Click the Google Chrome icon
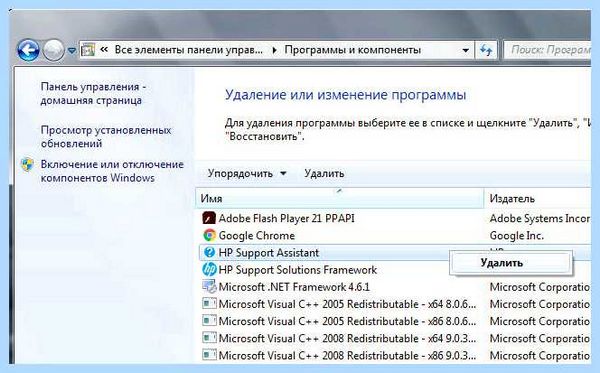Screen dimensions: 600x373 (x=209, y=235)
